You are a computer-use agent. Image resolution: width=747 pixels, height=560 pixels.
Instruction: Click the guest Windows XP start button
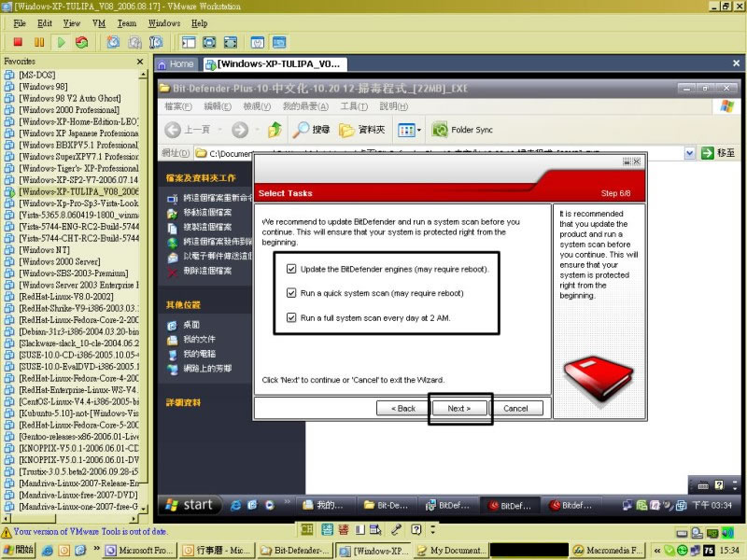click(190, 505)
